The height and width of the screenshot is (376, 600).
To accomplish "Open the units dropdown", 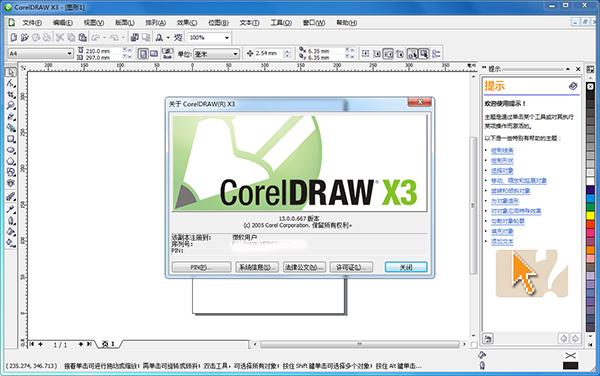I will (216, 54).
